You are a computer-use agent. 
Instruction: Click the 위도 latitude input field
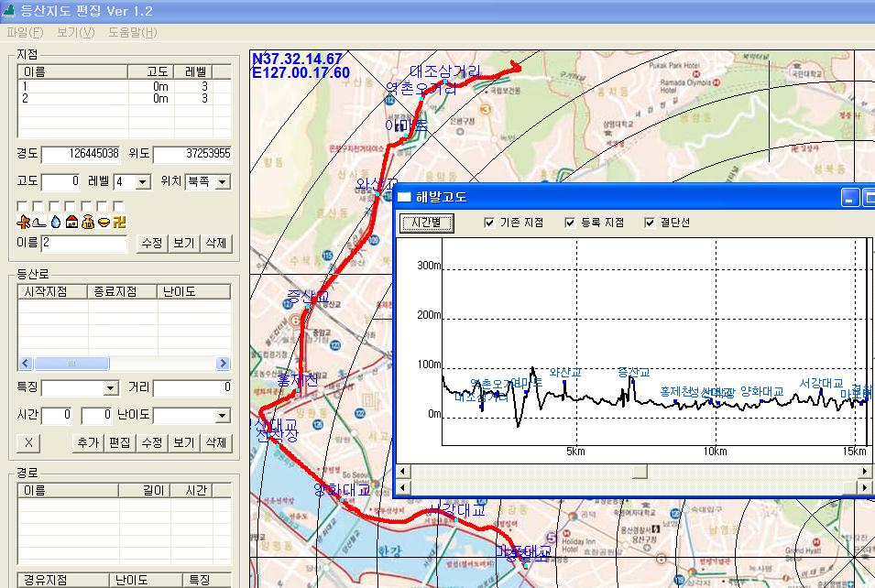coord(192,154)
